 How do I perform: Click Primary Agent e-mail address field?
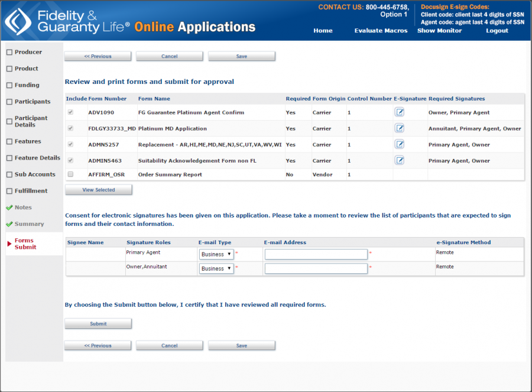pos(316,254)
